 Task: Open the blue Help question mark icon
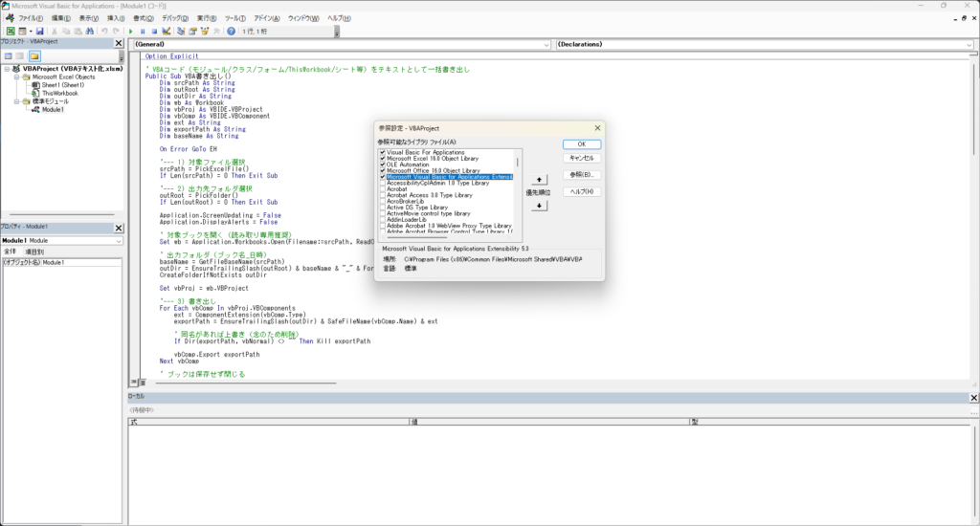pyautogui.click(x=231, y=31)
